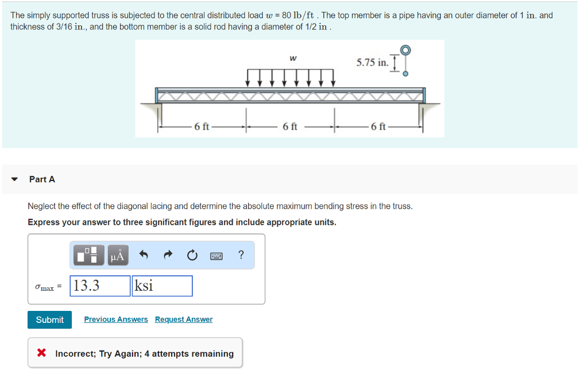Select the value field showing 13.3

(x=99, y=286)
